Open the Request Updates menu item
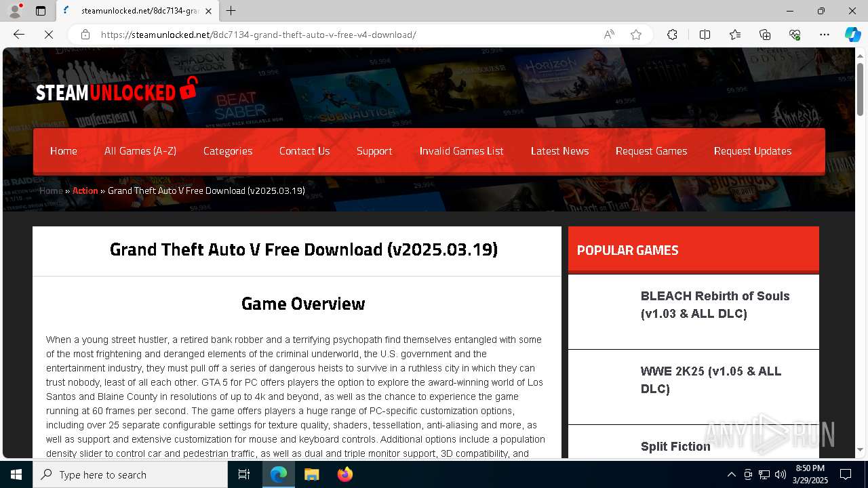Screen dimensions: 868x488 (753, 151)
